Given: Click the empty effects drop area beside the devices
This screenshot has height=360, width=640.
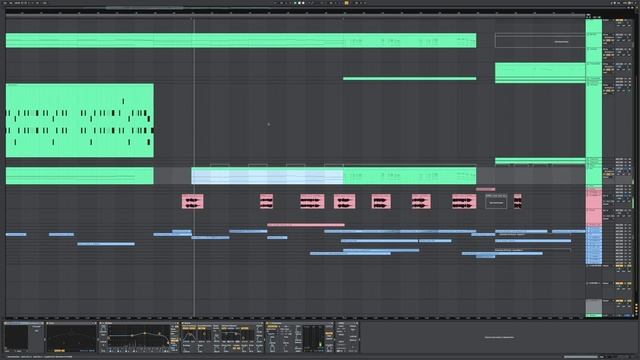Looking at the screenshot, I should tap(499, 337).
